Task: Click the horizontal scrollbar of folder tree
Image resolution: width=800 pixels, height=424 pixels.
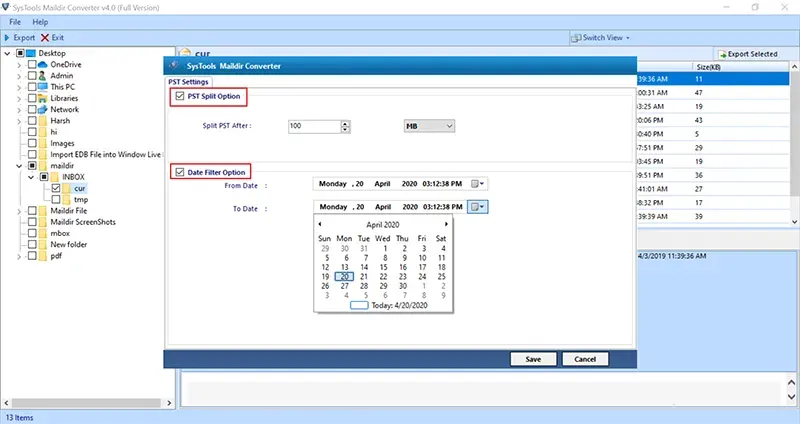Action: [87, 403]
